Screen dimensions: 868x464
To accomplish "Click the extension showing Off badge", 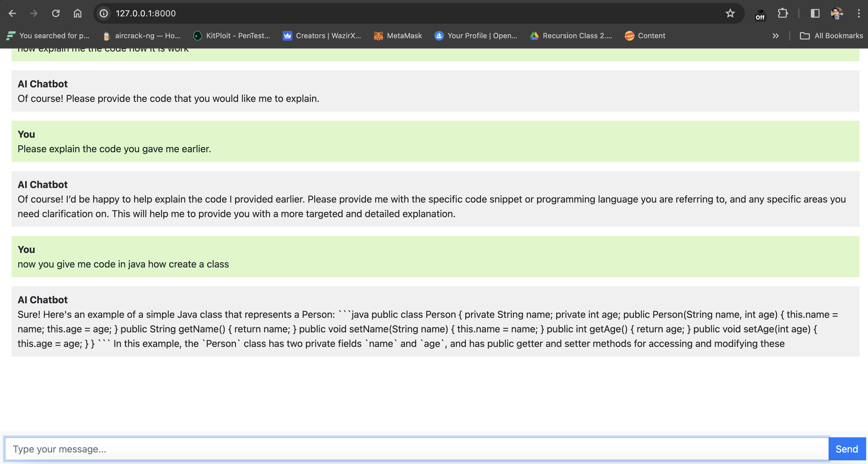I will [760, 14].
